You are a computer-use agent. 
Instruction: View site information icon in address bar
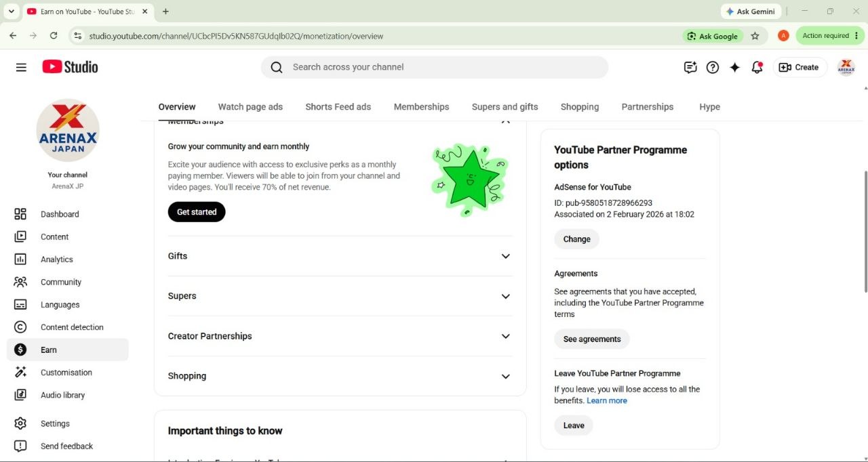point(77,36)
